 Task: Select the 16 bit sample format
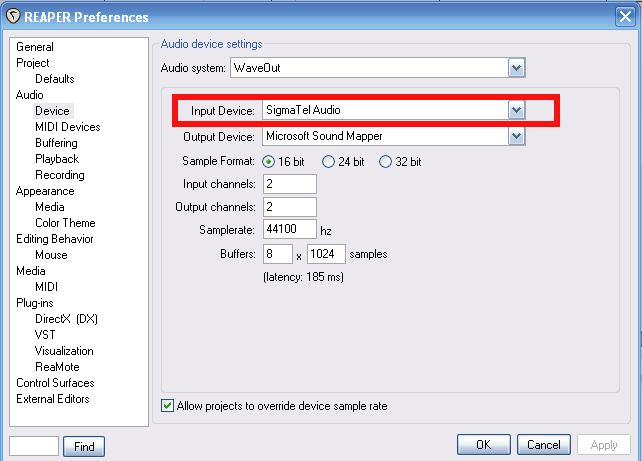[268, 162]
